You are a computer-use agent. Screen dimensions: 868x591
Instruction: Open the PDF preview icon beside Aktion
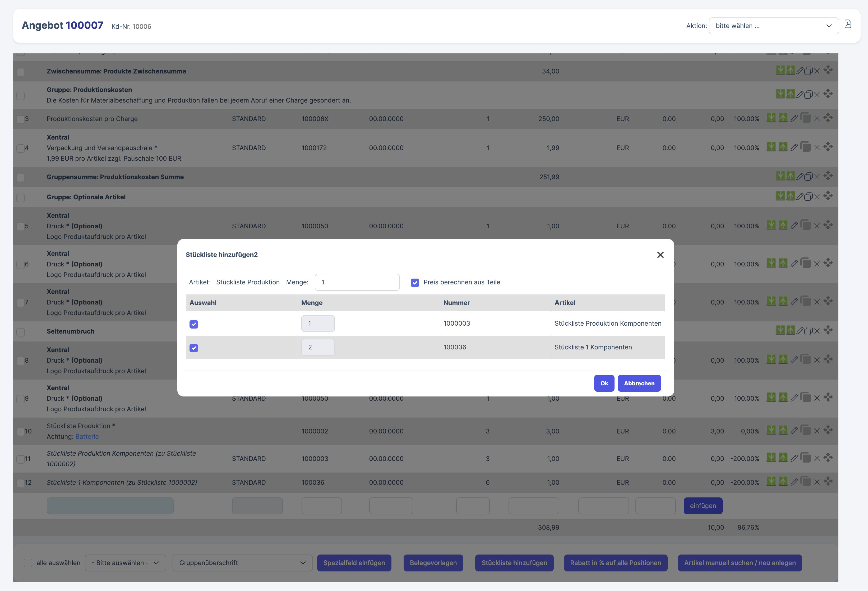847,24
